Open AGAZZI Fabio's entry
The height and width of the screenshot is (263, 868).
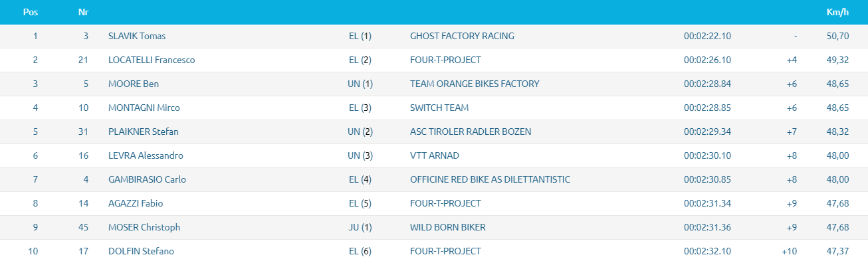[136, 203]
